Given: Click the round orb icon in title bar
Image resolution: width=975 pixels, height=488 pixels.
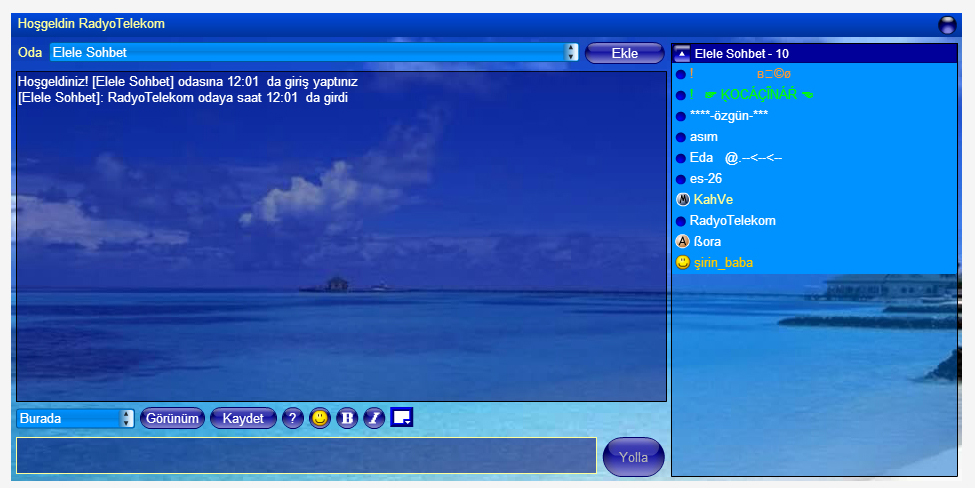Looking at the screenshot, I should coord(947,25).
